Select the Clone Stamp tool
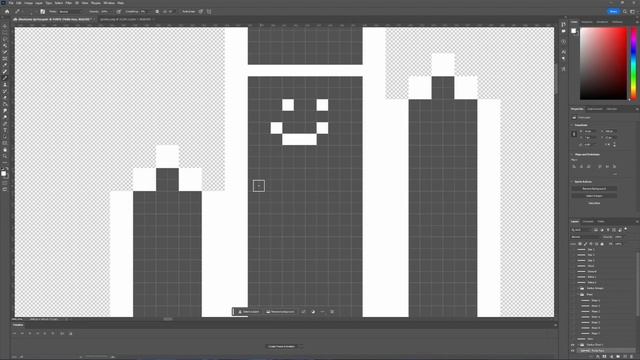Image resolution: width=640 pixels, height=360 pixels. pos(5,84)
